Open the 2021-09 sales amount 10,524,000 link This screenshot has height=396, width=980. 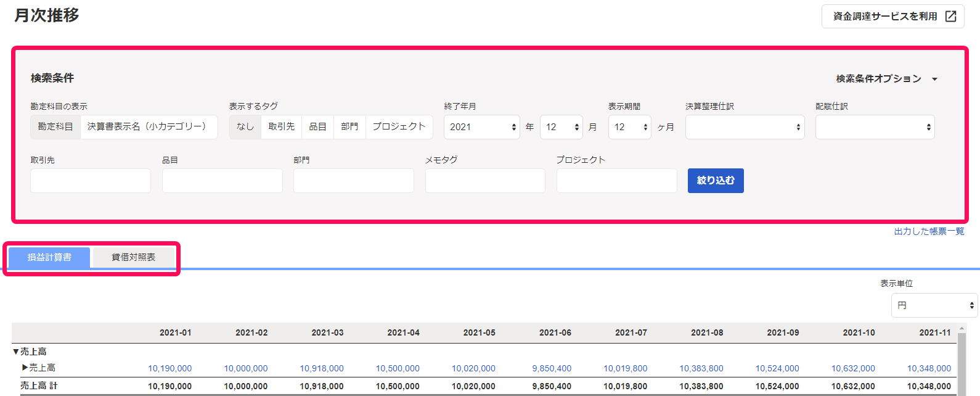[x=777, y=368]
